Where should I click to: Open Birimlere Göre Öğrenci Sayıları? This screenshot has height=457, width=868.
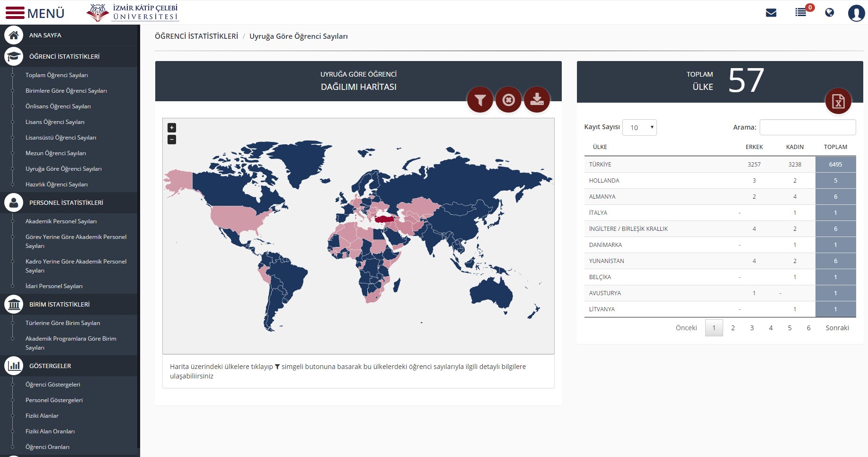coord(66,91)
